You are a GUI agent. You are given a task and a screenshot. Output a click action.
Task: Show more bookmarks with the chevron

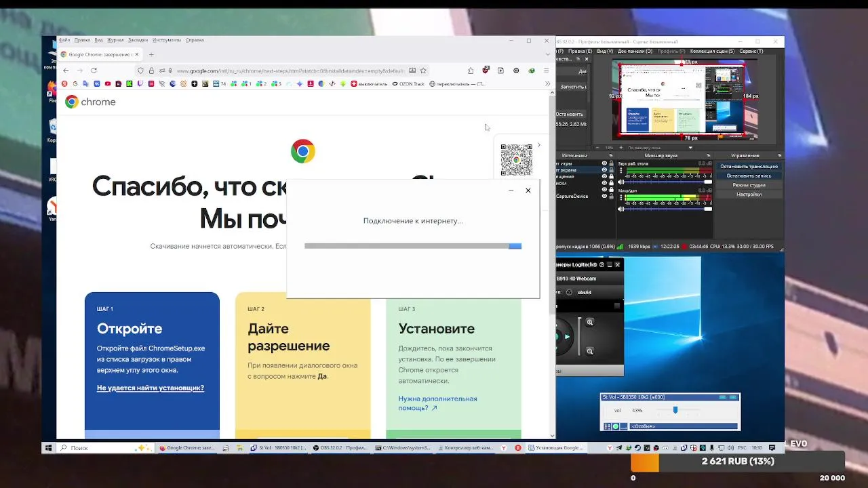547,84
